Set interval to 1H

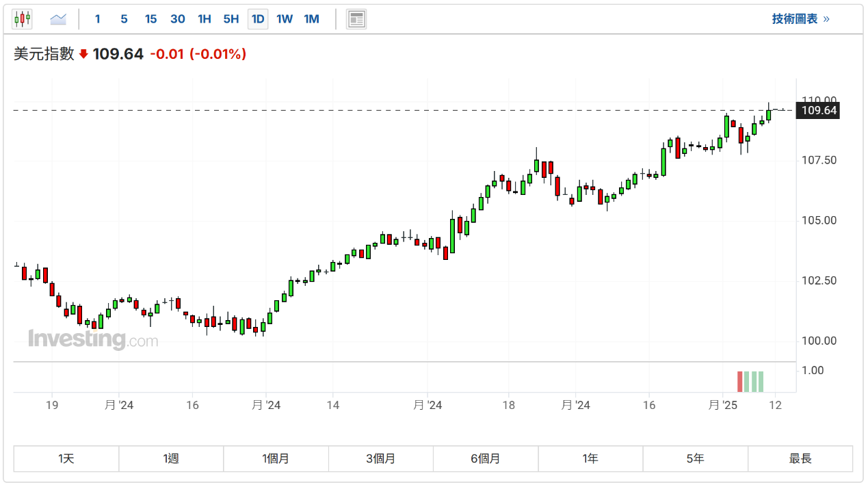(205, 19)
